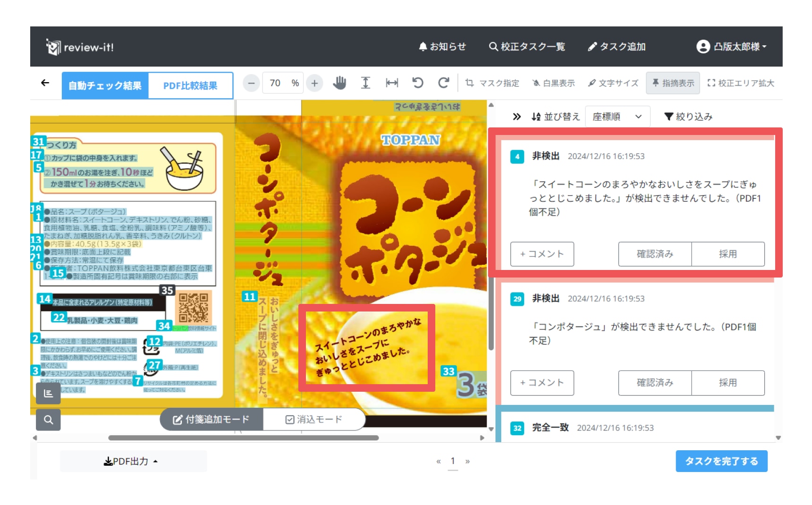Click the fit-to-width icon
Image resolution: width=812 pixels, height=505 pixels.
pyautogui.click(x=392, y=83)
